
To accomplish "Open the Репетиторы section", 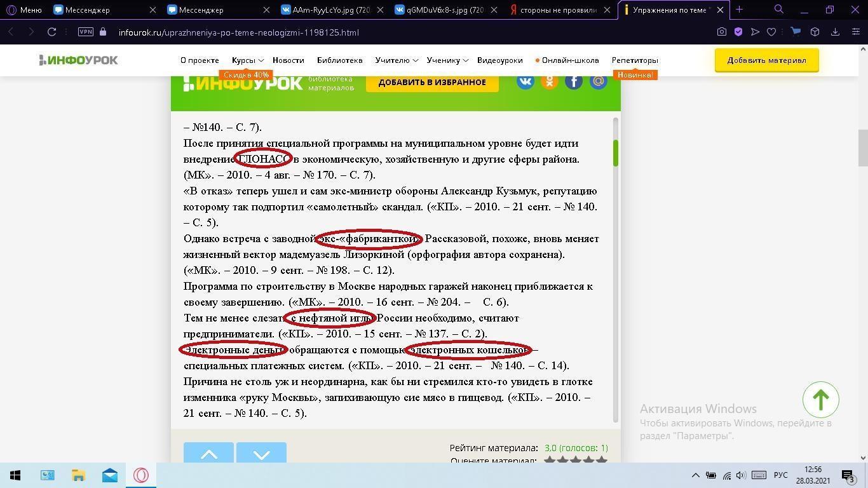I will click(635, 60).
